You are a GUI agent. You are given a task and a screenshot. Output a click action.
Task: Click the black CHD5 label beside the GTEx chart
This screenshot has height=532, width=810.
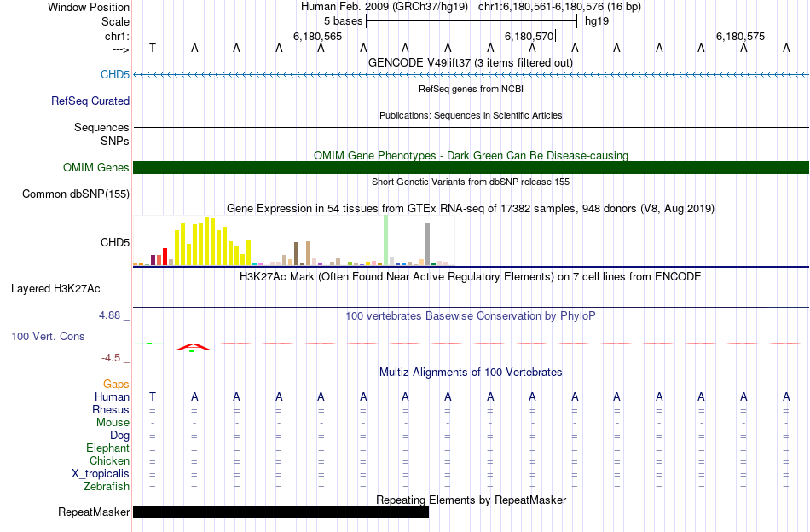[x=115, y=242]
